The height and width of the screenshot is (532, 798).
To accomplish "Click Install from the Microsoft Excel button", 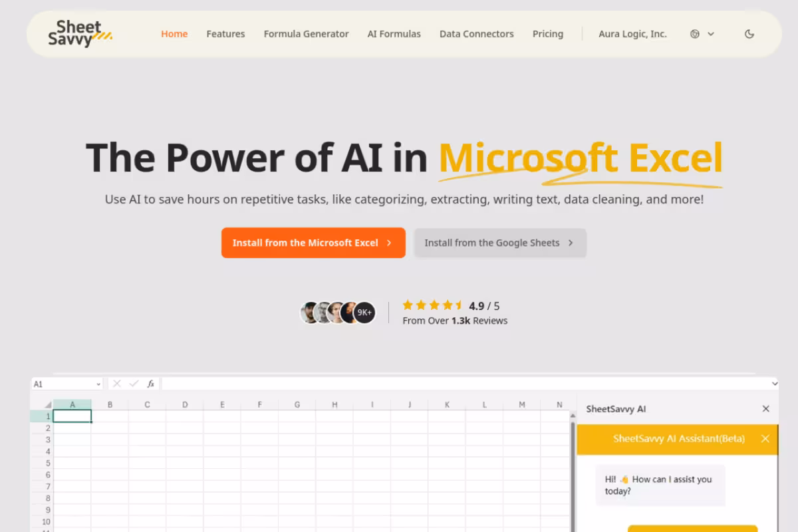I will click(x=313, y=243).
